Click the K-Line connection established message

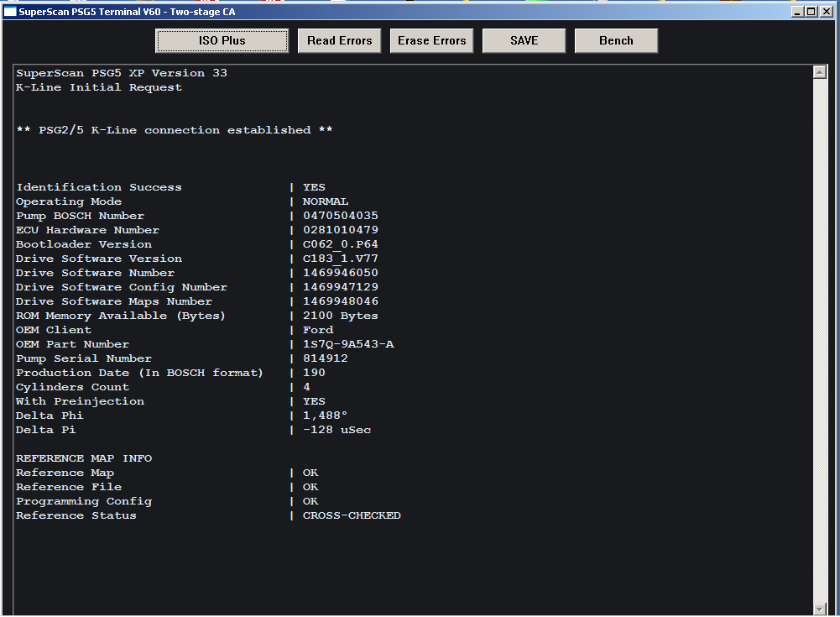pyautogui.click(x=175, y=130)
